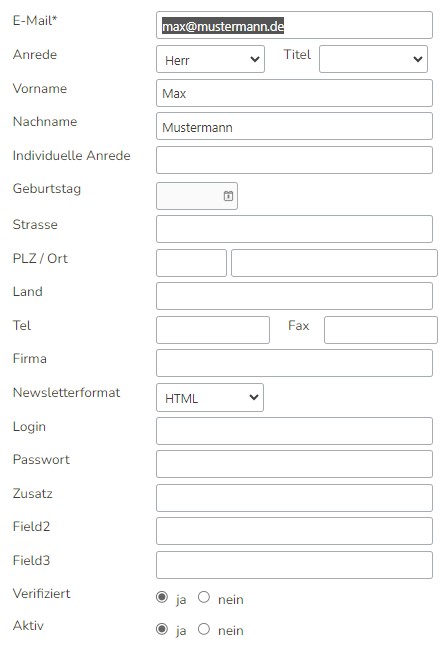Open the Anrede dropdown
Screen dimensions: 445x652
point(210,59)
